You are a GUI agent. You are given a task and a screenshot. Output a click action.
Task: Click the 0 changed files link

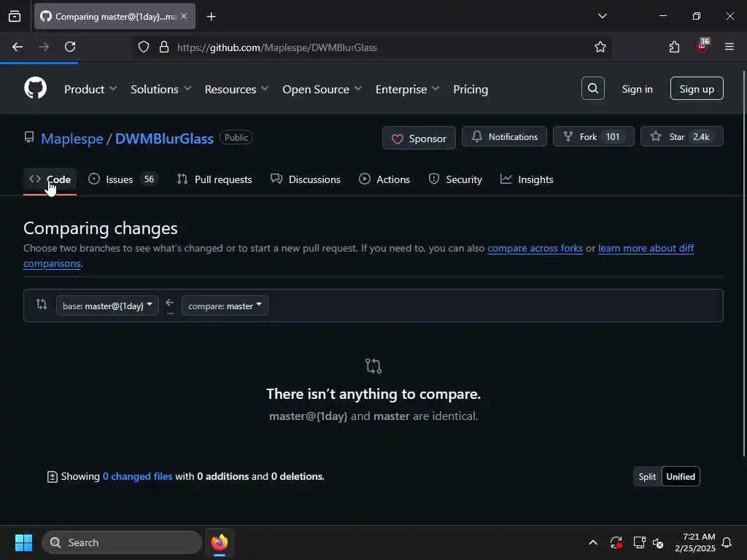137,476
